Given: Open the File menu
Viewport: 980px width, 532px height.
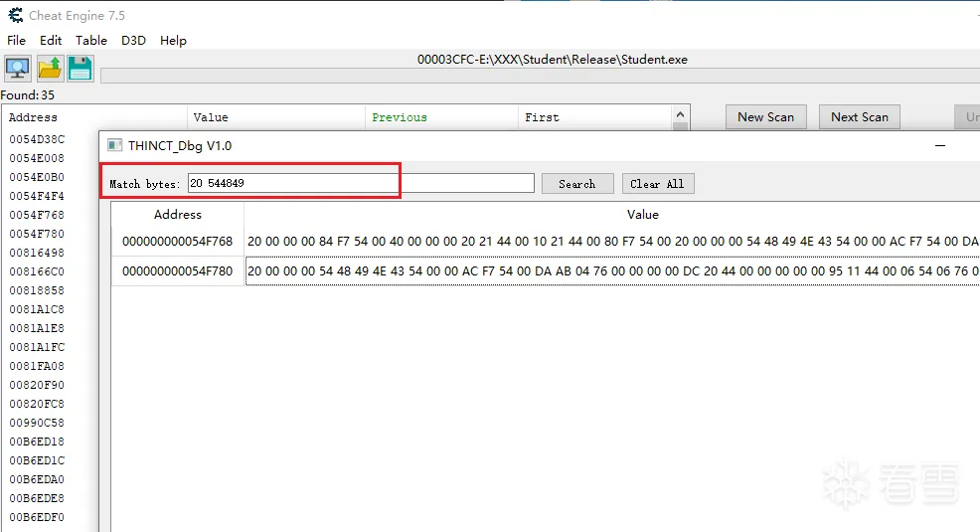Looking at the screenshot, I should pyautogui.click(x=16, y=41).
